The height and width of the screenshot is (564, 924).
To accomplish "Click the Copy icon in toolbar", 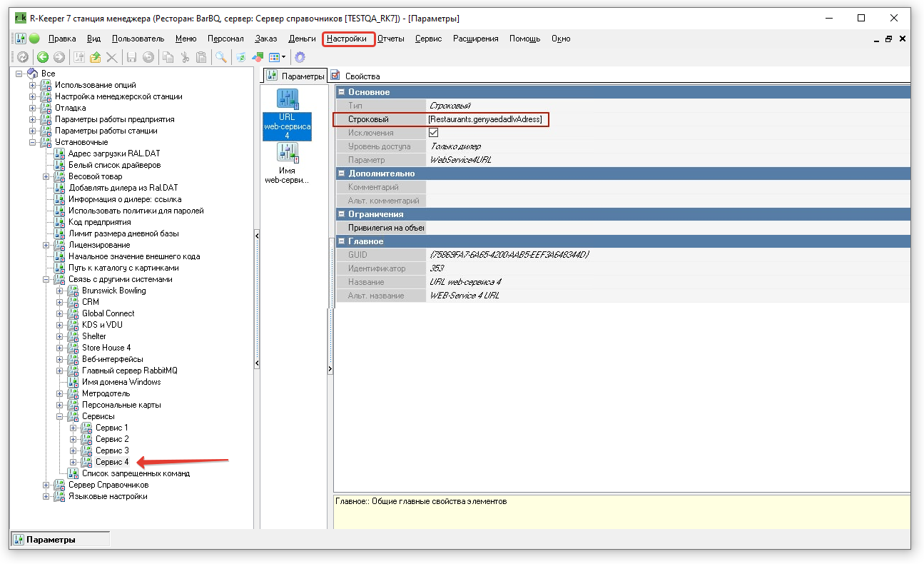I will pyautogui.click(x=168, y=57).
